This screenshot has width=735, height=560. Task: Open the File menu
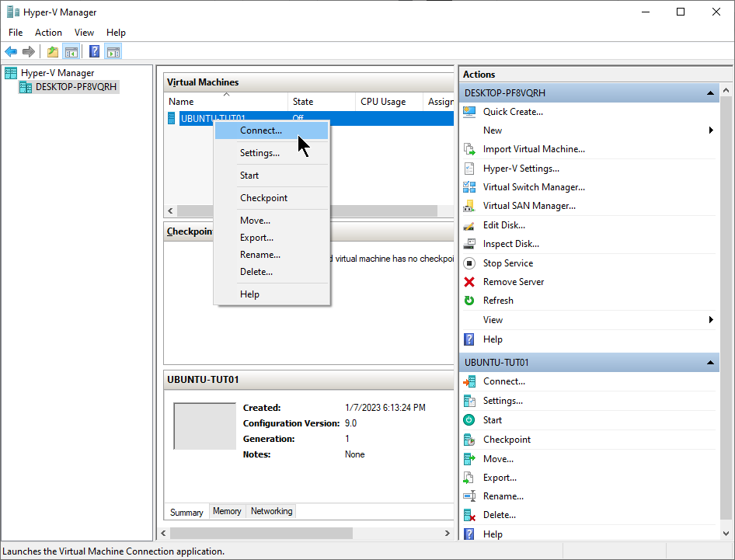click(16, 33)
